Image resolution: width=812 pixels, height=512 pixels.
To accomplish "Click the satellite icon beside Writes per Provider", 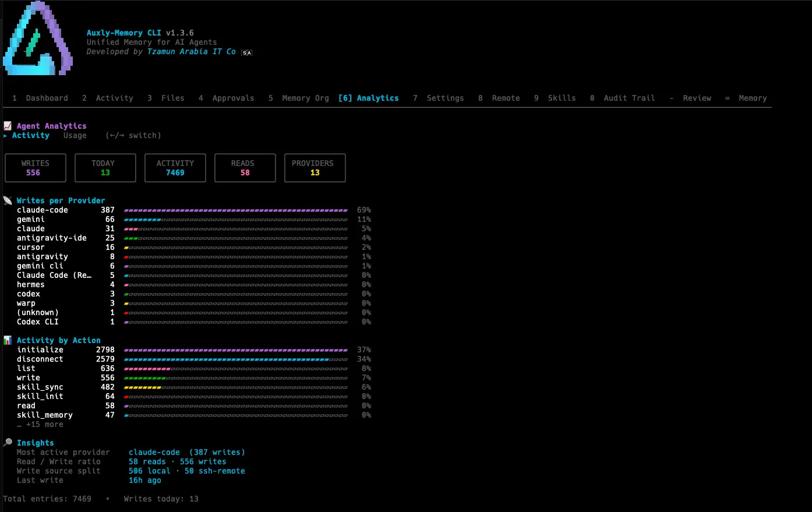I will point(8,200).
